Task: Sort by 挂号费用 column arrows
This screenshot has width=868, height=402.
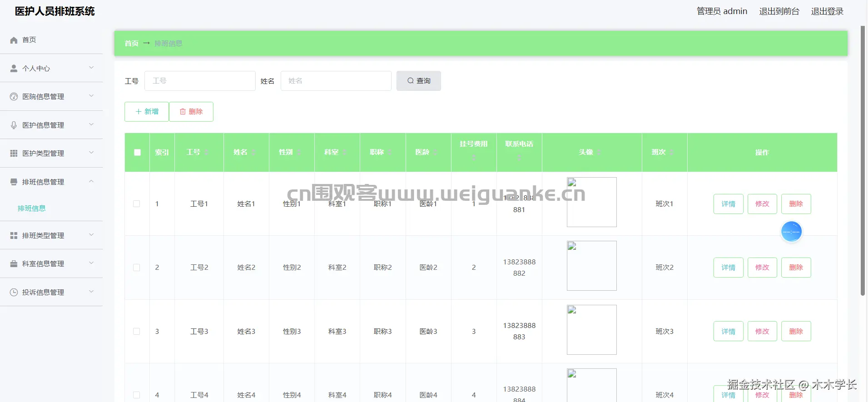Action: pyautogui.click(x=474, y=157)
